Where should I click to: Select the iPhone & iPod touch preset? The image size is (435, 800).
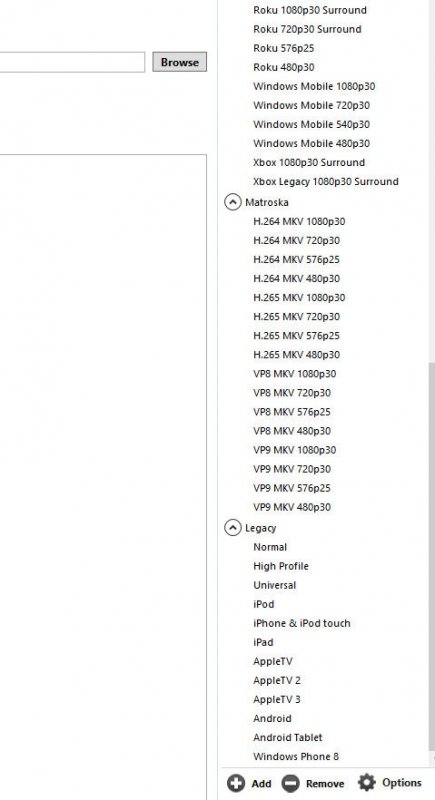[x=301, y=623]
